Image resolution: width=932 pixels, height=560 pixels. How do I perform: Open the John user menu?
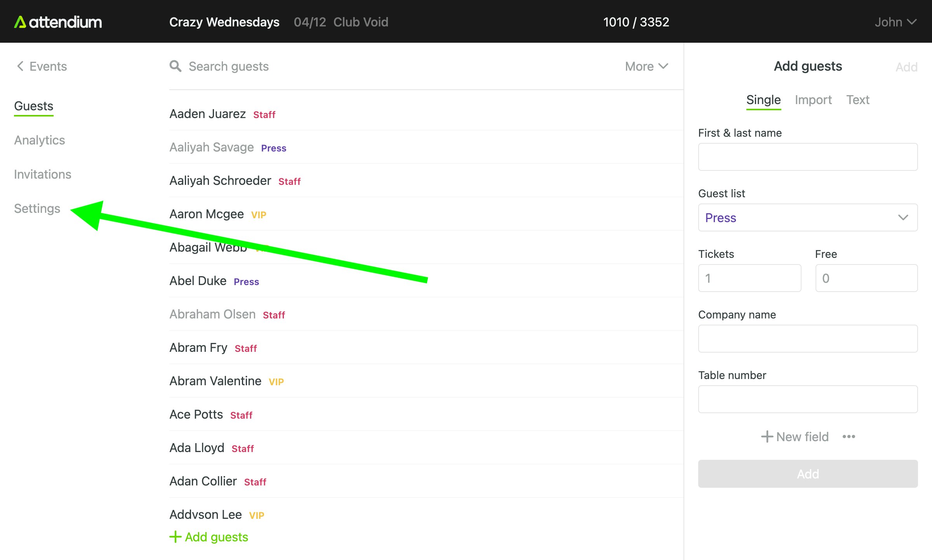point(895,22)
